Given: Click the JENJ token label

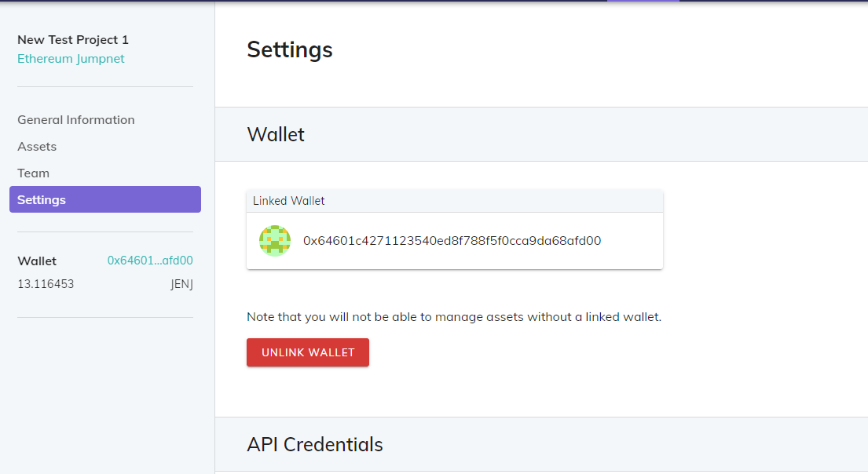Looking at the screenshot, I should (181, 284).
